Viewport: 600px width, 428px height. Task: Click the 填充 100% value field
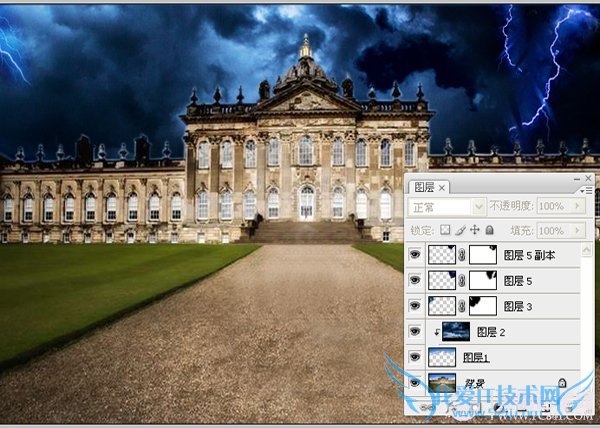(x=553, y=230)
